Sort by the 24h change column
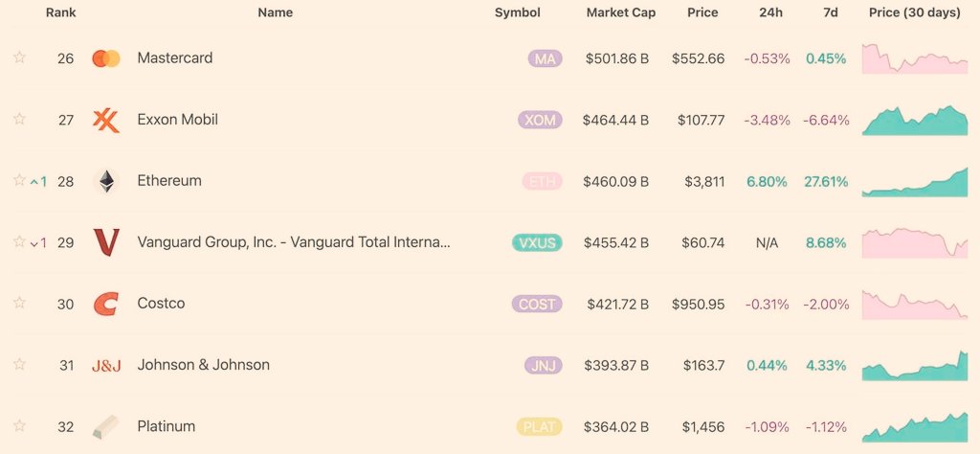The image size is (980, 454). 767,12
